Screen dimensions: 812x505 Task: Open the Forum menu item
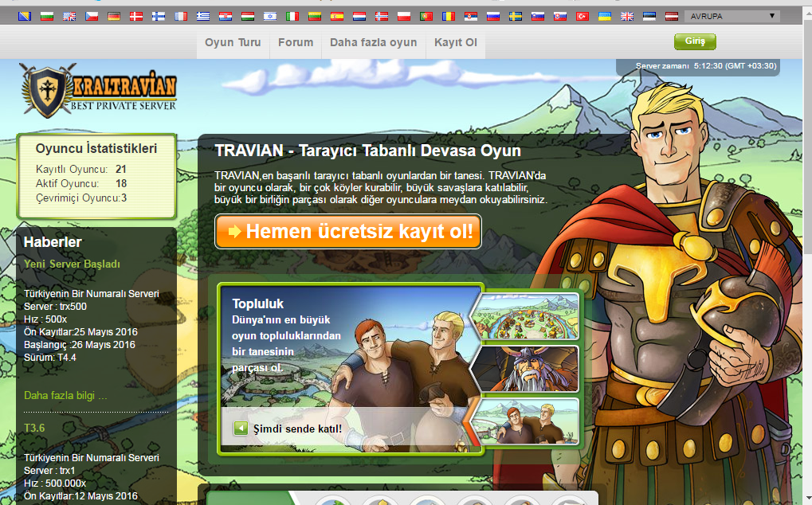click(296, 42)
